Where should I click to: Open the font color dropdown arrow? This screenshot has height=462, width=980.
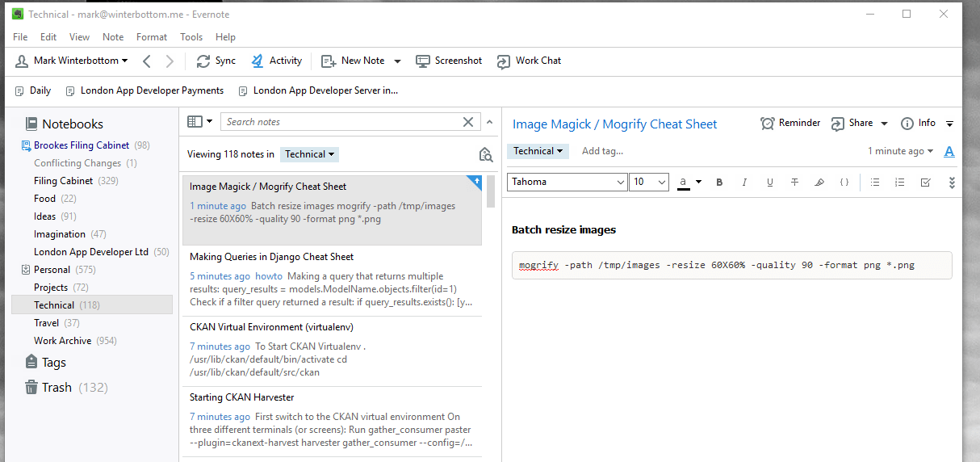click(x=699, y=183)
